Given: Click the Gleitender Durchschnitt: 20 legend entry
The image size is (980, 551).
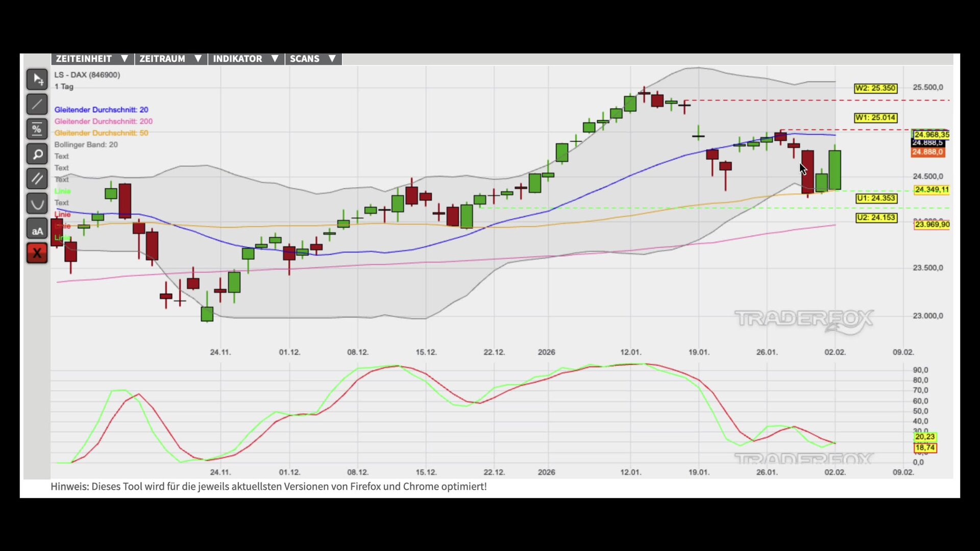Looking at the screenshot, I should [x=101, y=110].
